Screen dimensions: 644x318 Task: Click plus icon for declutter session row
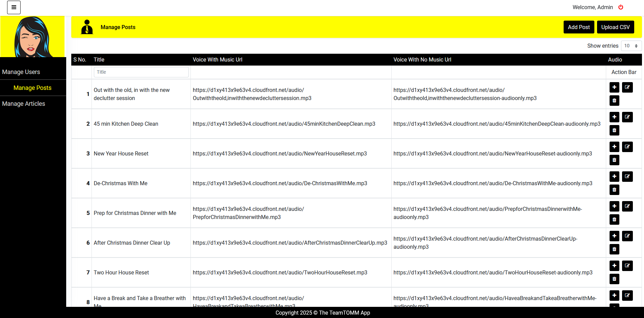[x=614, y=87]
